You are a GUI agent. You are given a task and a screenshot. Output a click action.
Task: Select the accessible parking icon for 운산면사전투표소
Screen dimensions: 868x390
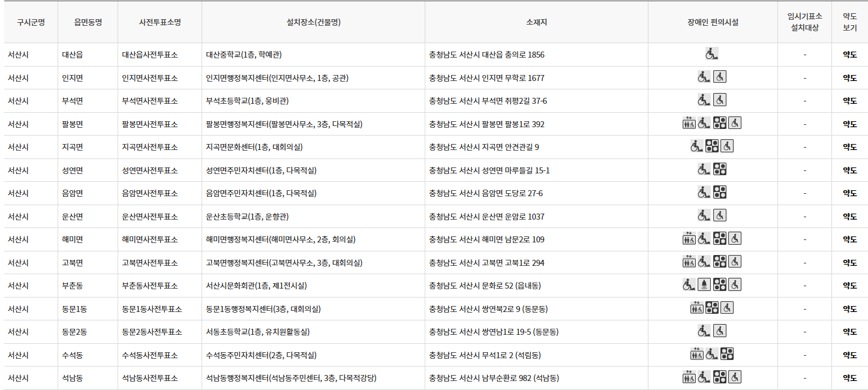pyautogui.click(x=720, y=215)
